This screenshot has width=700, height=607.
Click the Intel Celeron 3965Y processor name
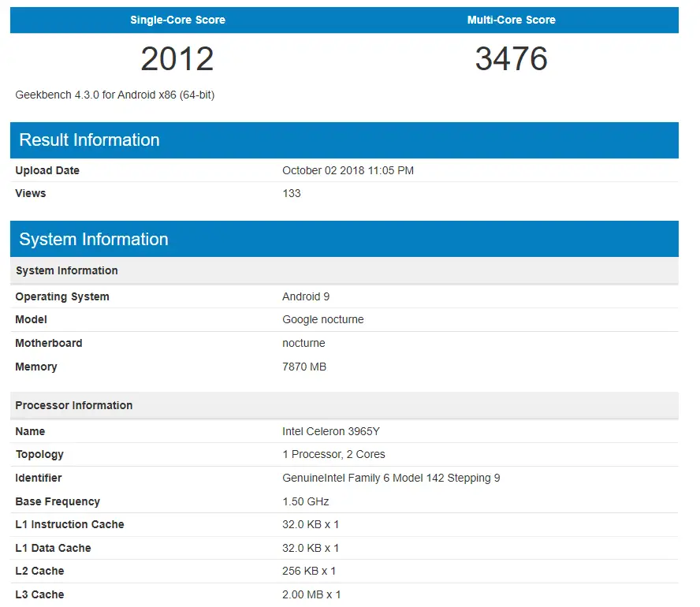[x=331, y=431]
